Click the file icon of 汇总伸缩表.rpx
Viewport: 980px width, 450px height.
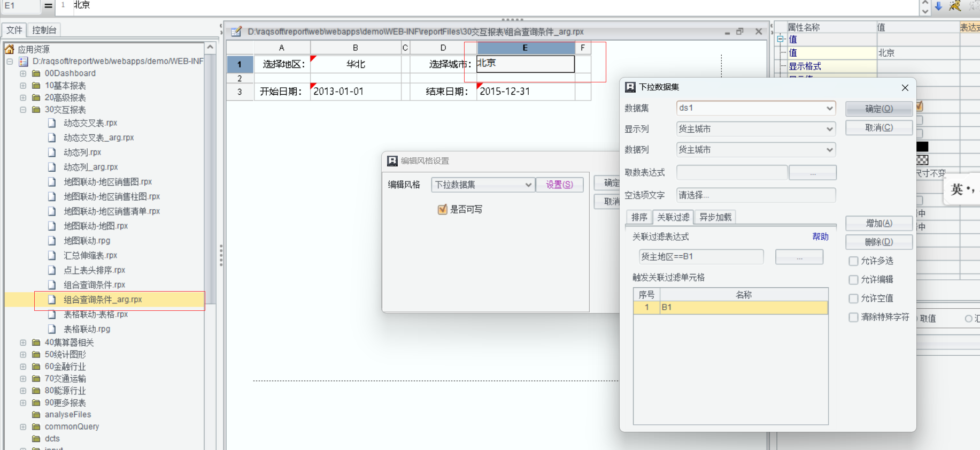[52, 256]
